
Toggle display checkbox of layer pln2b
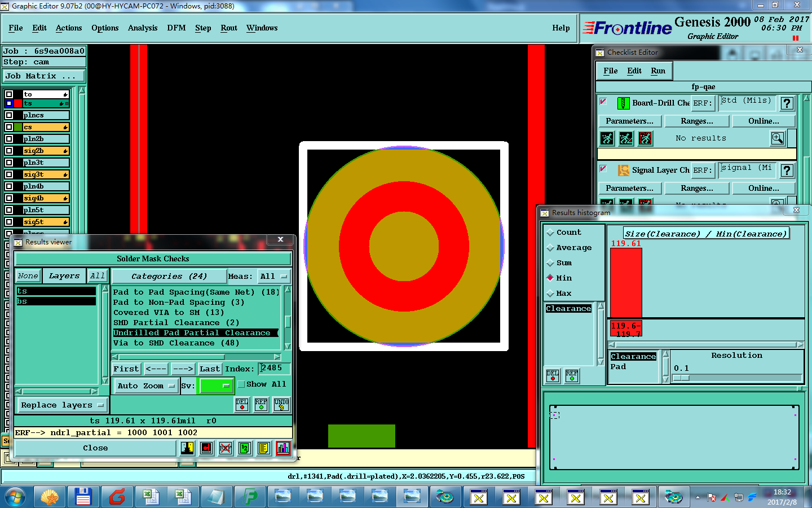tap(9, 139)
